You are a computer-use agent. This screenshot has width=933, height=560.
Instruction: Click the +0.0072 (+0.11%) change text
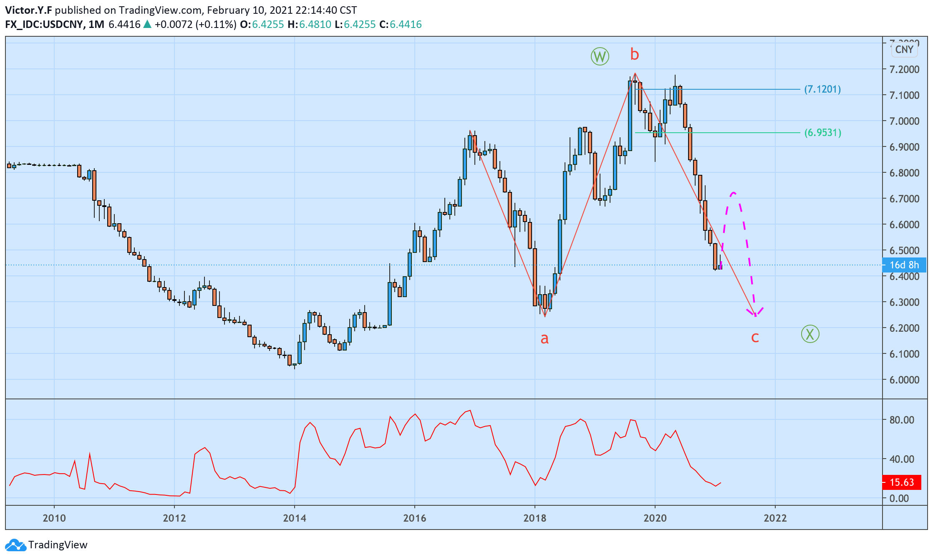(195, 24)
